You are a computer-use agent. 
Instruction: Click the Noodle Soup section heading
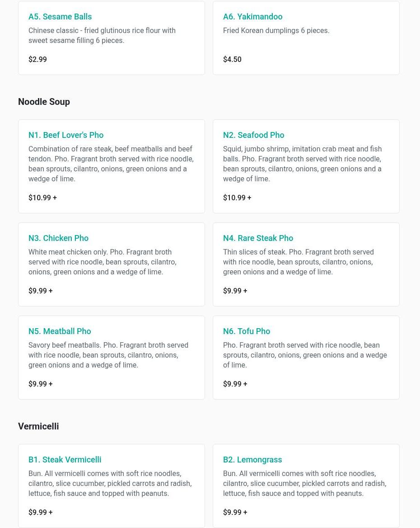click(44, 102)
